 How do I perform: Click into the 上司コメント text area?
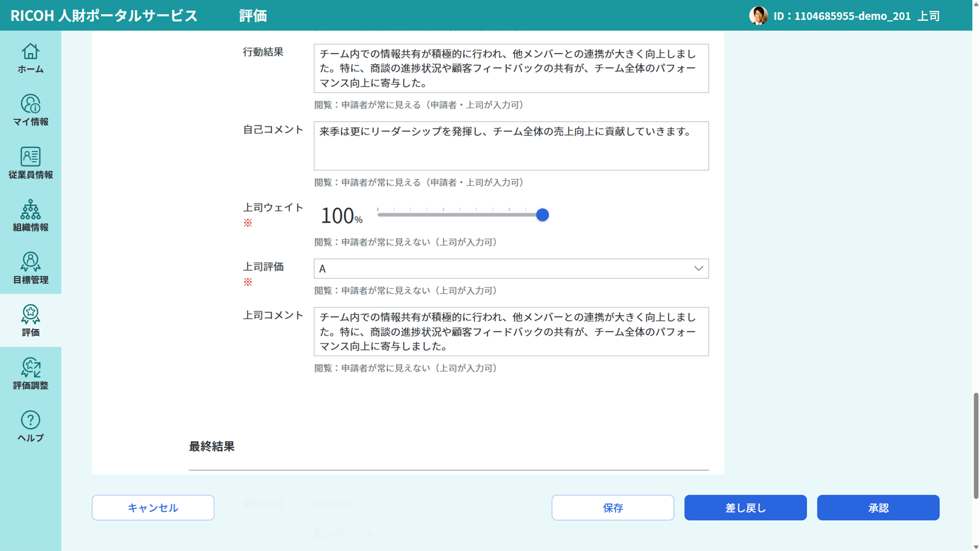(510, 332)
